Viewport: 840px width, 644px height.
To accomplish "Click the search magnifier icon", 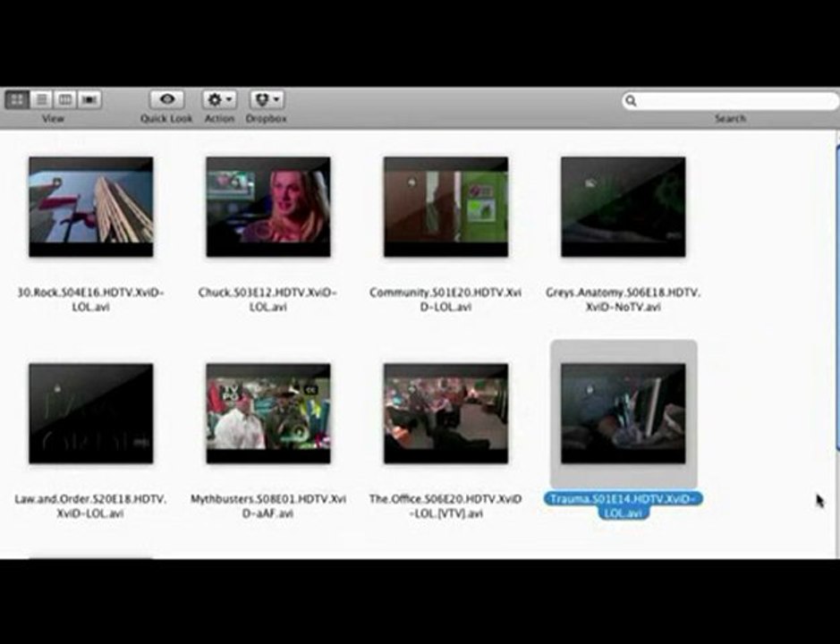I will (x=631, y=101).
